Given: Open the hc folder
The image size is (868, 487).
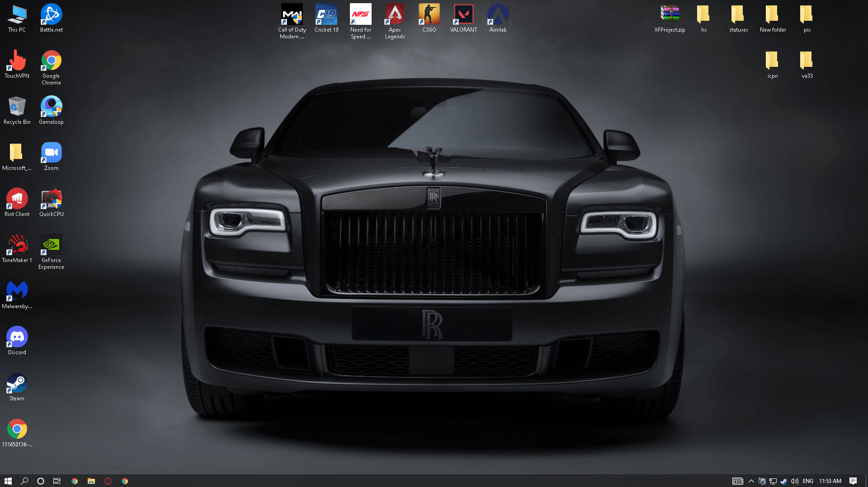Looking at the screenshot, I should pyautogui.click(x=704, y=19).
